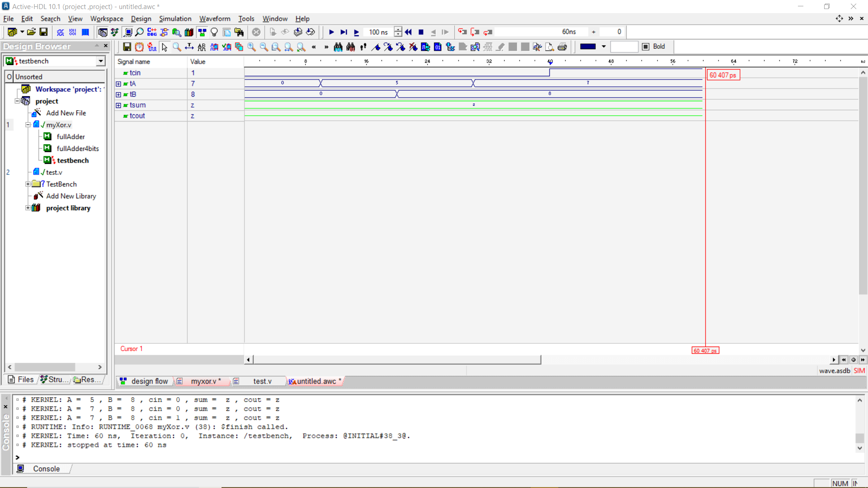
Task: Save the waveform with the floppy icon
Action: (127, 47)
